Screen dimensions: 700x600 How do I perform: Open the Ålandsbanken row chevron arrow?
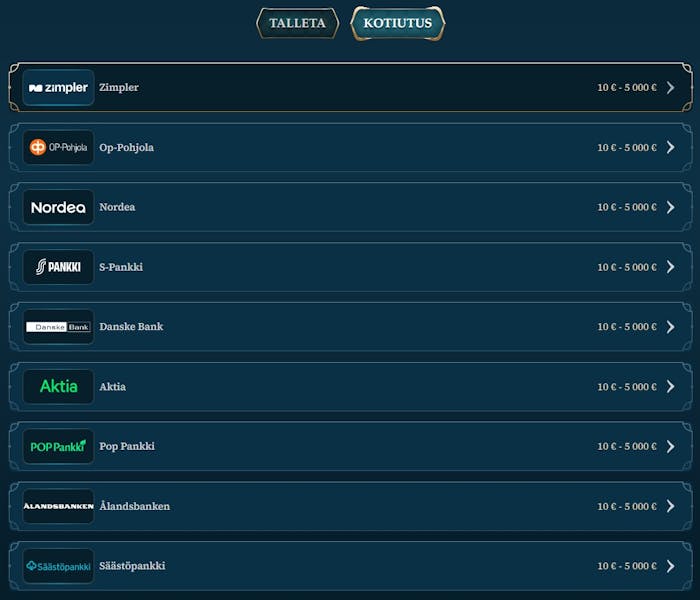[x=671, y=506]
